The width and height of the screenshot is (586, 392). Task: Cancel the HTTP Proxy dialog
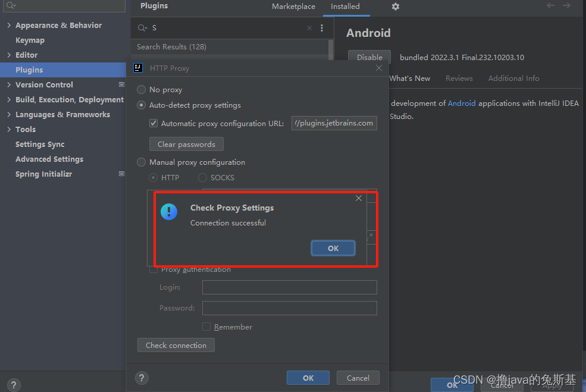pos(358,378)
